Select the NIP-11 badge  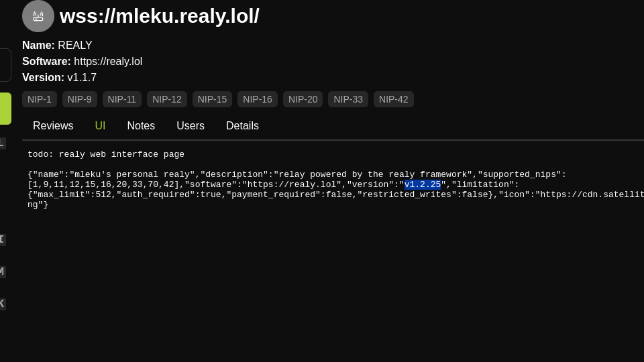click(x=122, y=99)
